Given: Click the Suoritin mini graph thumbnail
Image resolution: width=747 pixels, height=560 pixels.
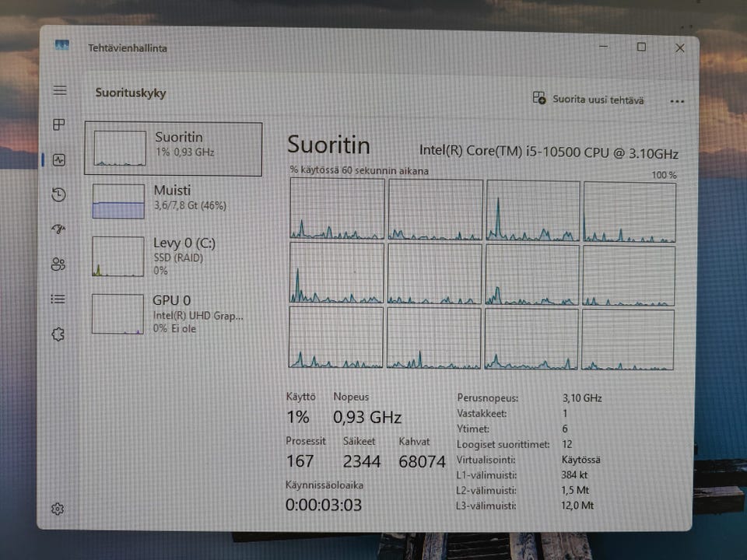Looking at the screenshot, I should 120,148.
